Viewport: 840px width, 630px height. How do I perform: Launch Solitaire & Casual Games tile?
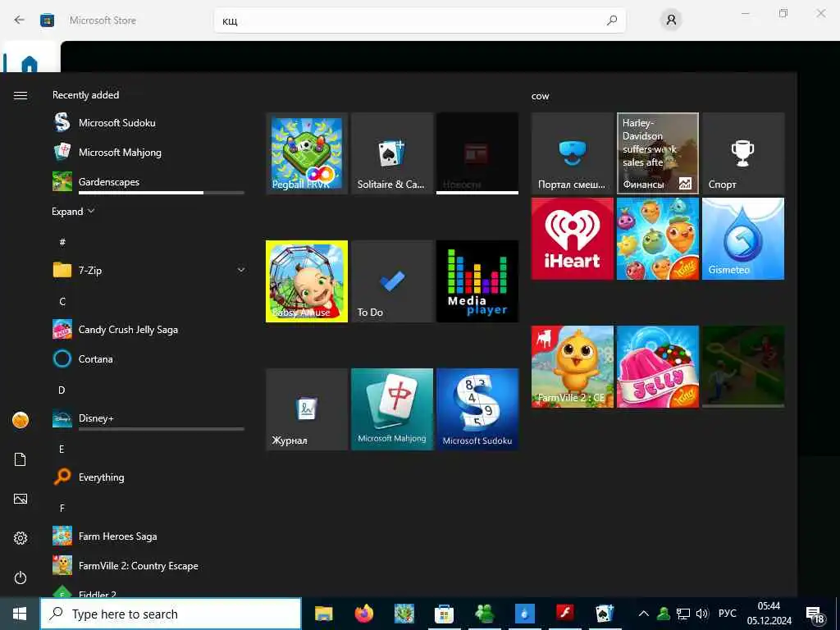point(391,153)
